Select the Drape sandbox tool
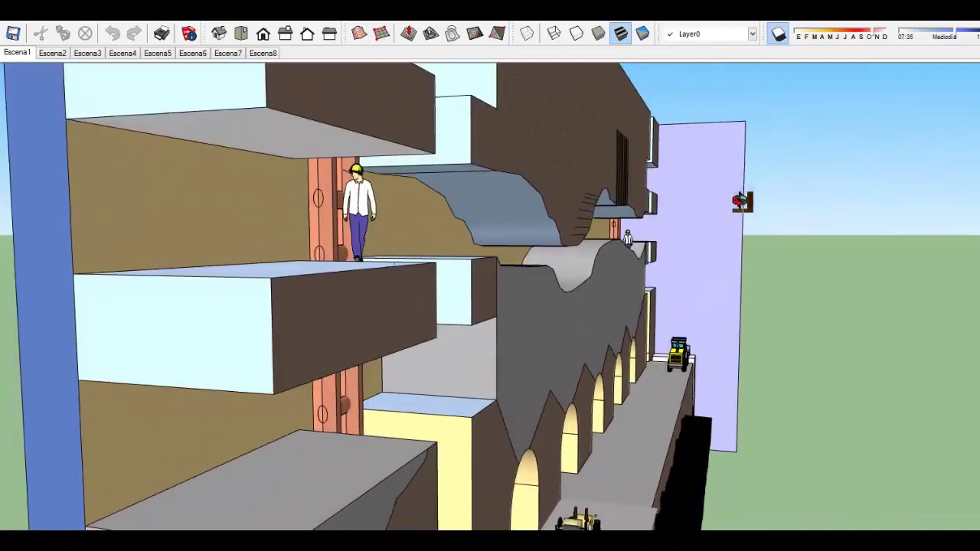980x551 pixels. click(x=452, y=34)
